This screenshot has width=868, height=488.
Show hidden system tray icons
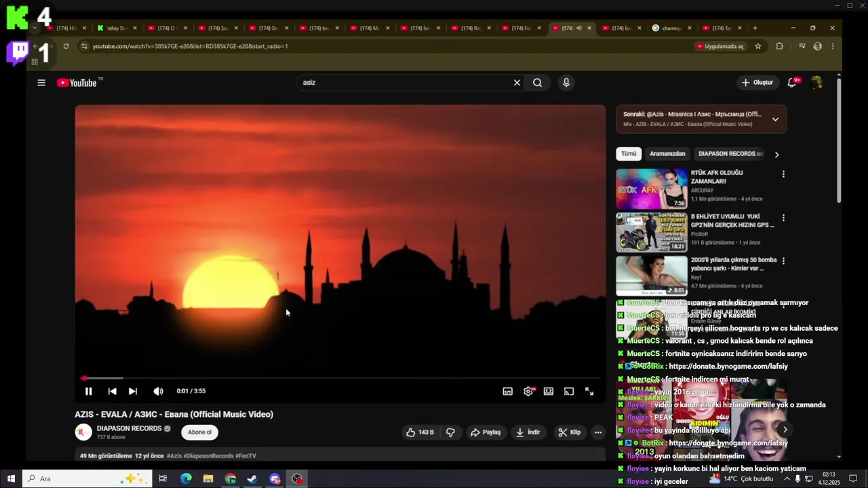pyautogui.click(x=787, y=479)
